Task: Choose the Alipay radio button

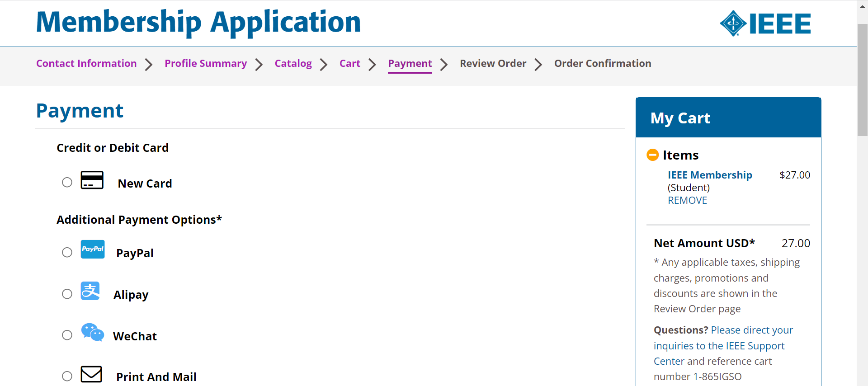Action: point(67,294)
